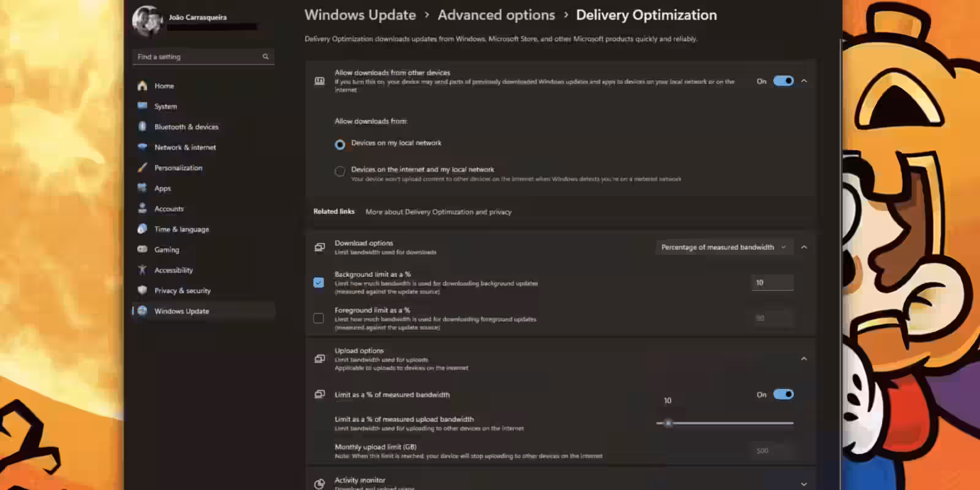
Task: Click the System icon in sidebar
Action: click(x=142, y=106)
